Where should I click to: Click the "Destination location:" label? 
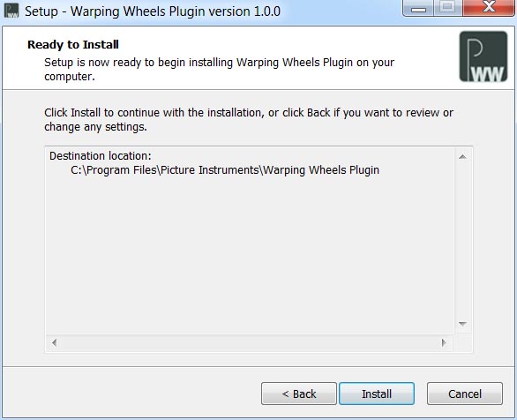pyautogui.click(x=101, y=155)
